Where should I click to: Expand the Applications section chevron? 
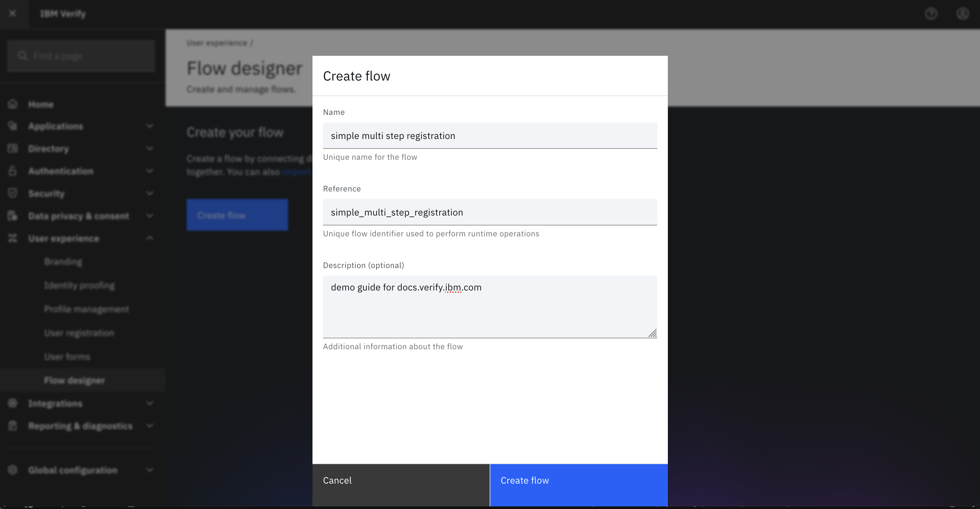(x=150, y=126)
